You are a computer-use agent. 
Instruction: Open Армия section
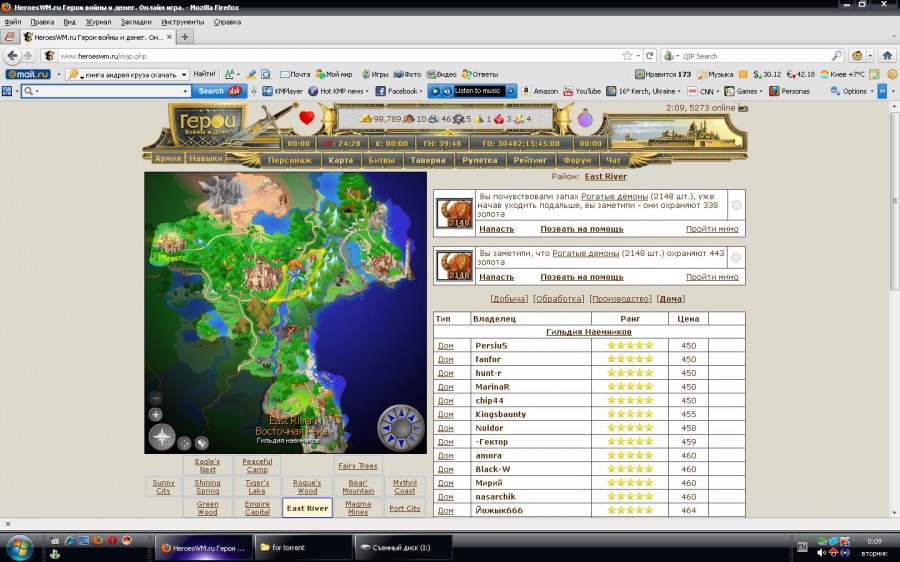click(168, 158)
